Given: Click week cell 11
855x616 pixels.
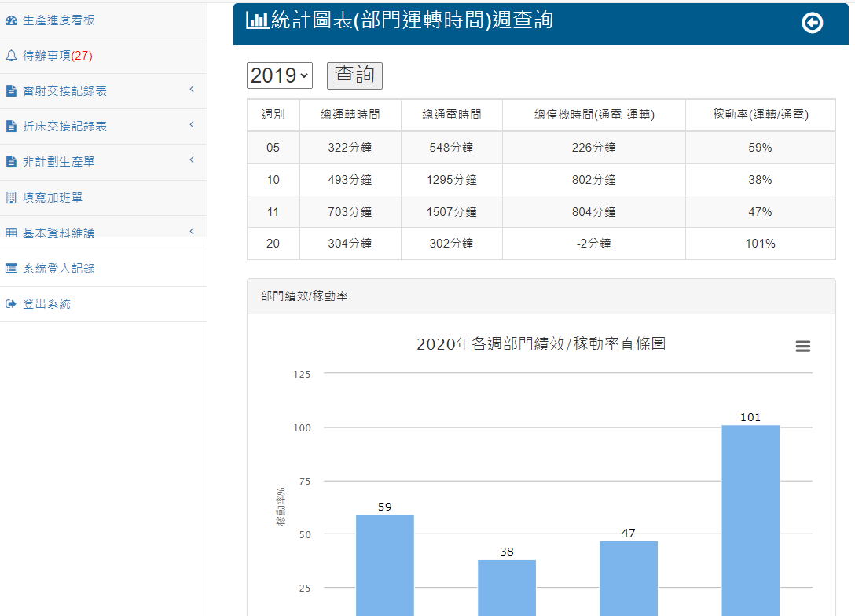Looking at the screenshot, I should 273,212.
